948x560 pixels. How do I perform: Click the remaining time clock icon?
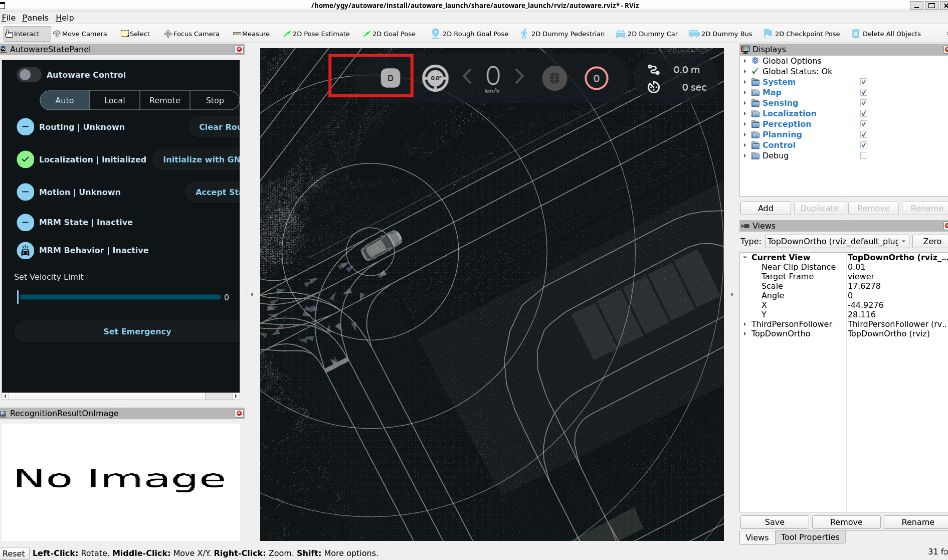coord(653,87)
